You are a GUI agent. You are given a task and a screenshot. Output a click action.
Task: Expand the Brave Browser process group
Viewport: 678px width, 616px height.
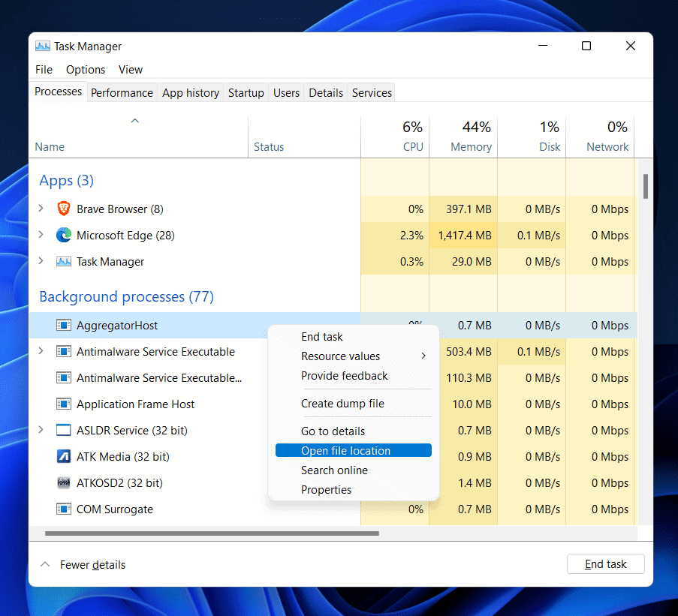41,209
